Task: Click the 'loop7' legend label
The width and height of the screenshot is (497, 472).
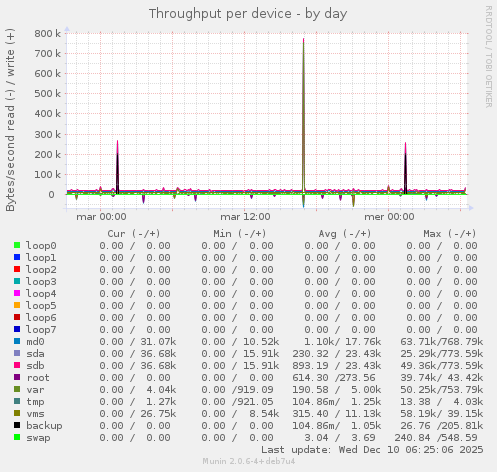Action: (41, 330)
